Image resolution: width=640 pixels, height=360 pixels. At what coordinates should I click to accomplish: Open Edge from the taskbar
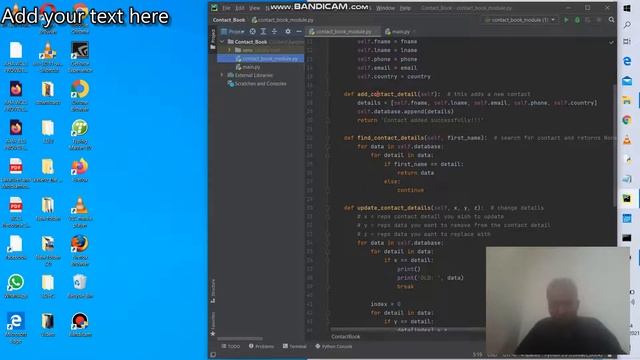627,61
